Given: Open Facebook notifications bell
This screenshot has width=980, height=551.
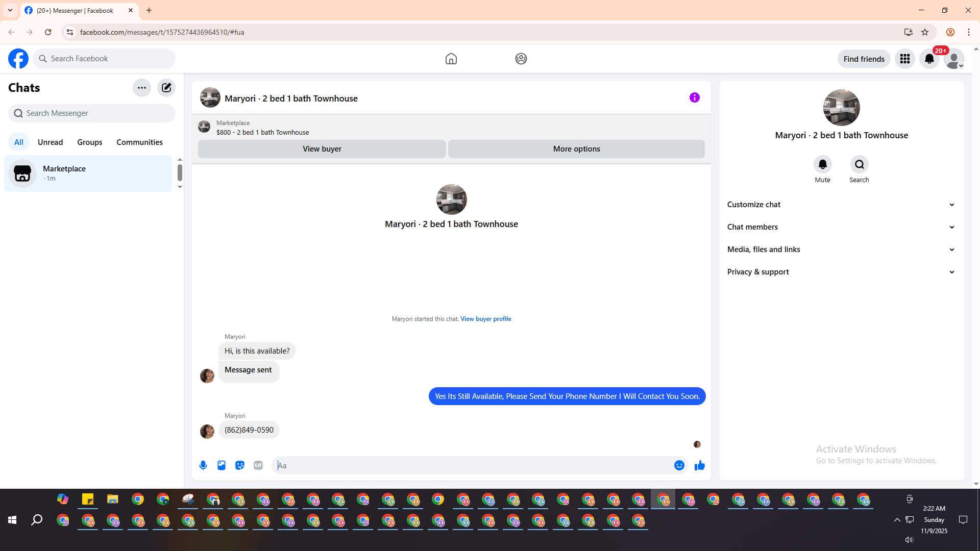Looking at the screenshot, I should 929,59.
